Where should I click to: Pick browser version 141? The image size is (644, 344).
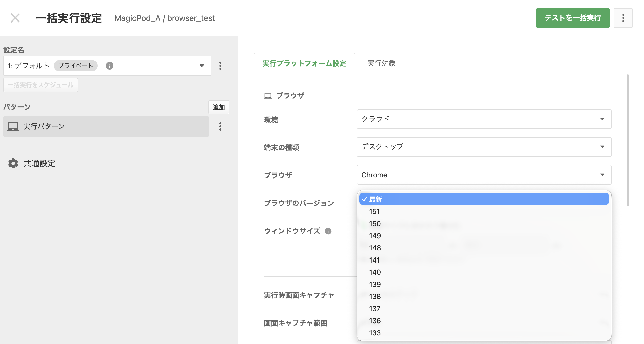pos(484,260)
